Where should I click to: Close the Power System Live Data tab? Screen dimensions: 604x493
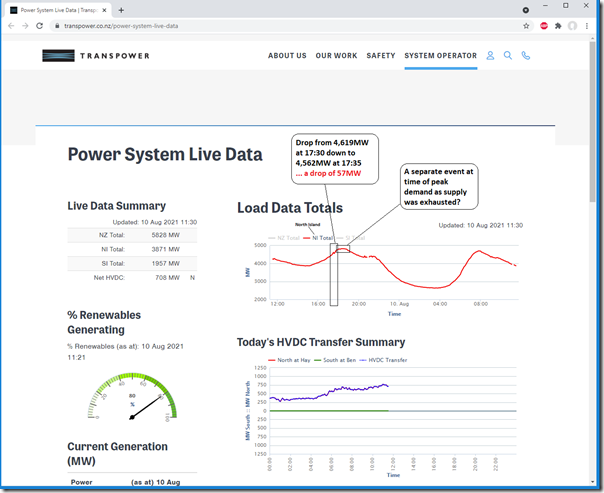click(x=104, y=10)
